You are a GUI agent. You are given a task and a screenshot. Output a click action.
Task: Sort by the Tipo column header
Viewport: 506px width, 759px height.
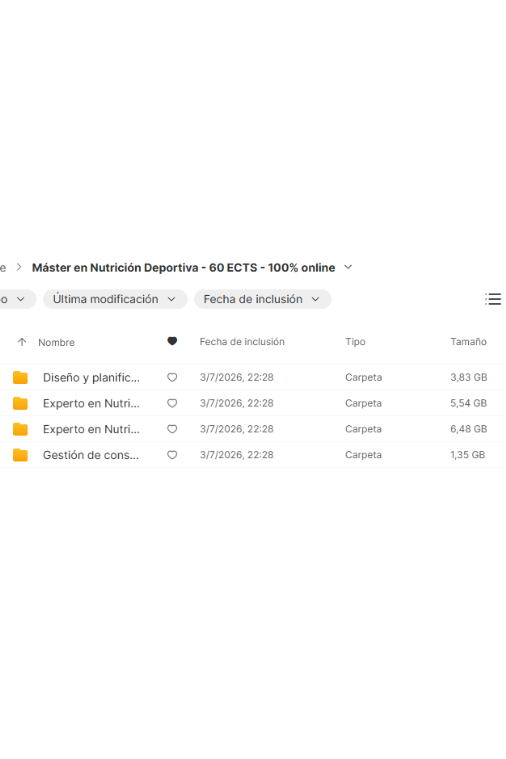pos(355,342)
